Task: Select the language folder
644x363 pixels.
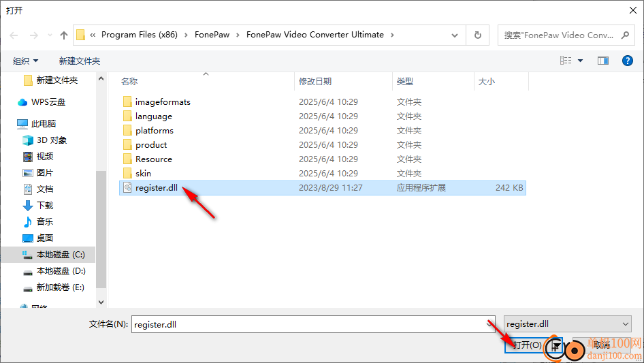Action: [154, 116]
